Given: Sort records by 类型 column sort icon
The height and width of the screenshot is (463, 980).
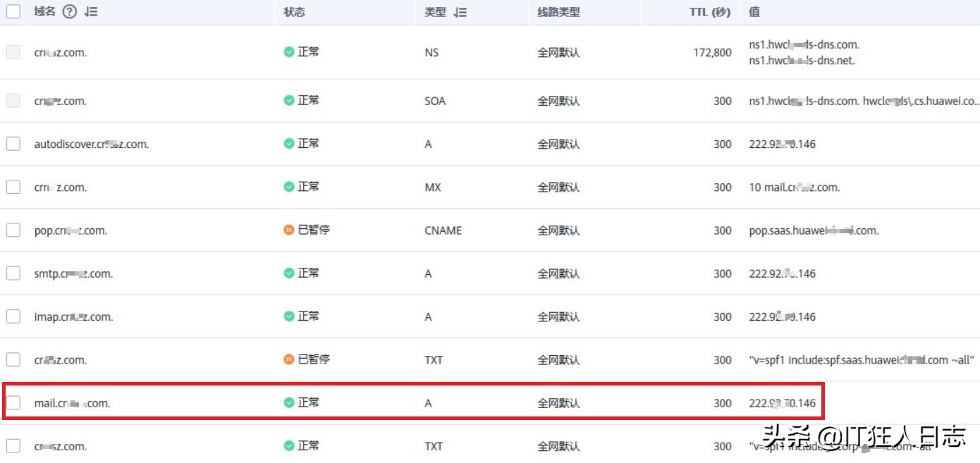Looking at the screenshot, I should [x=460, y=12].
